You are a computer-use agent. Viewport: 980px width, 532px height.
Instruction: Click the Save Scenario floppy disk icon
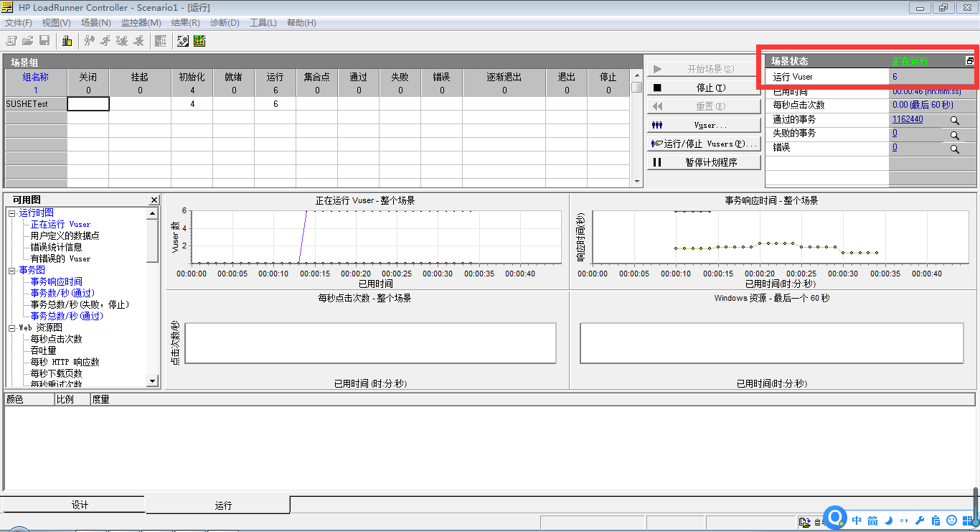(x=44, y=41)
